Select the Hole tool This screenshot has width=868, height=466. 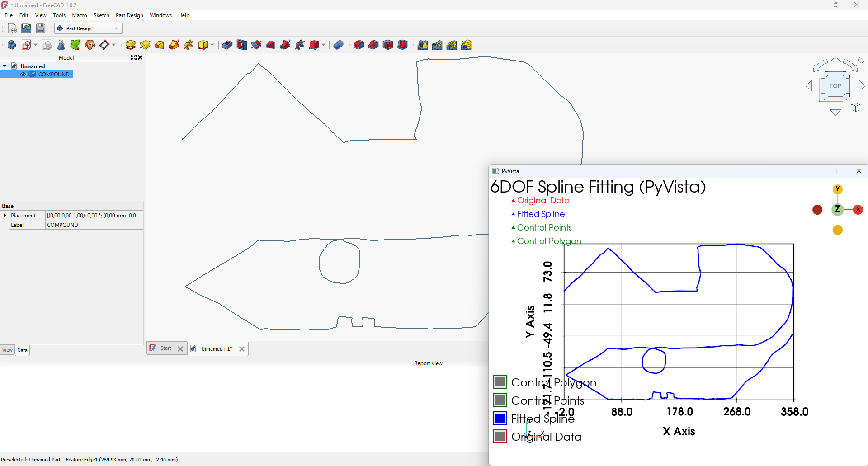pos(242,45)
